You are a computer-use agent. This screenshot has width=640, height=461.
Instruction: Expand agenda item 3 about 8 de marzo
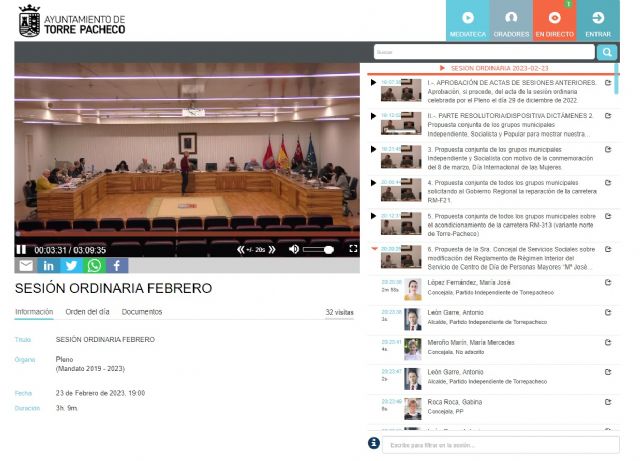(374, 150)
